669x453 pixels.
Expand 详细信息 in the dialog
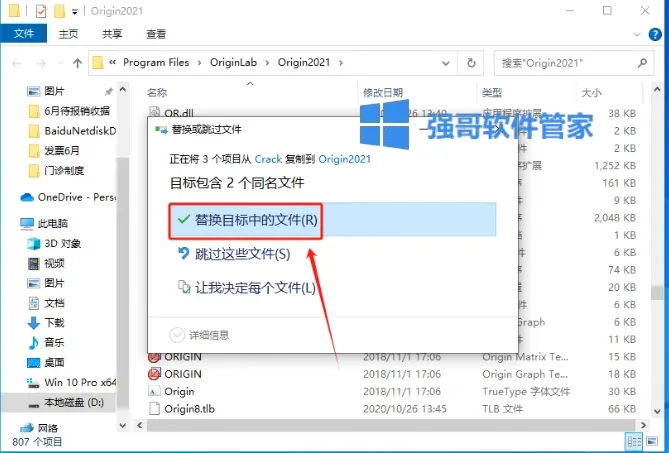[x=199, y=335]
